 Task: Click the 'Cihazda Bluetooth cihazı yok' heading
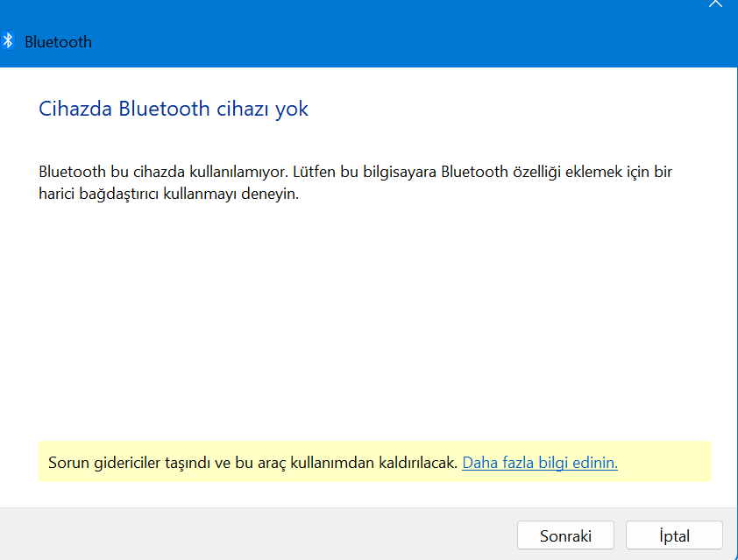pos(174,109)
